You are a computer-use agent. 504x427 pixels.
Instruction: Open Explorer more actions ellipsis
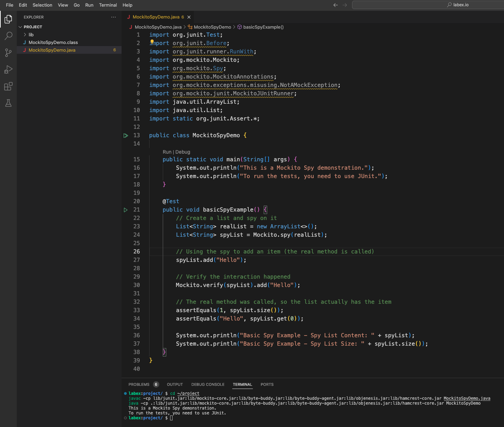(x=114, y=17)
